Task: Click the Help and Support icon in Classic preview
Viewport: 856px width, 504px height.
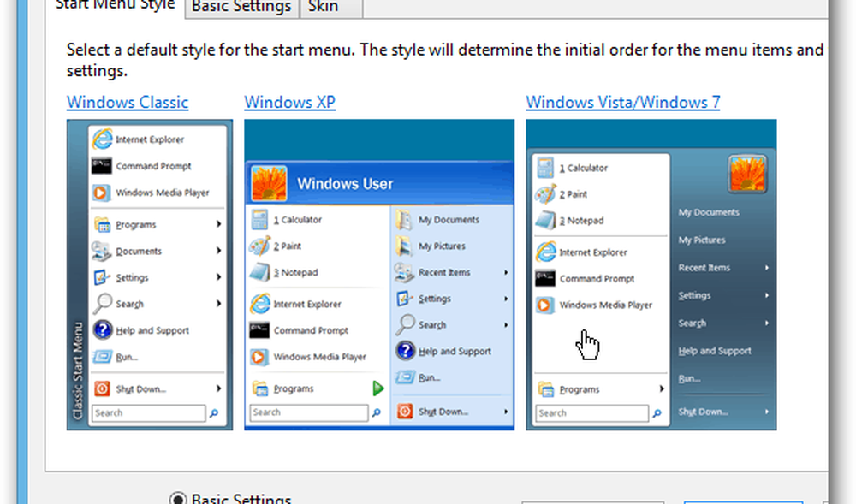Action: coord(103,329)
